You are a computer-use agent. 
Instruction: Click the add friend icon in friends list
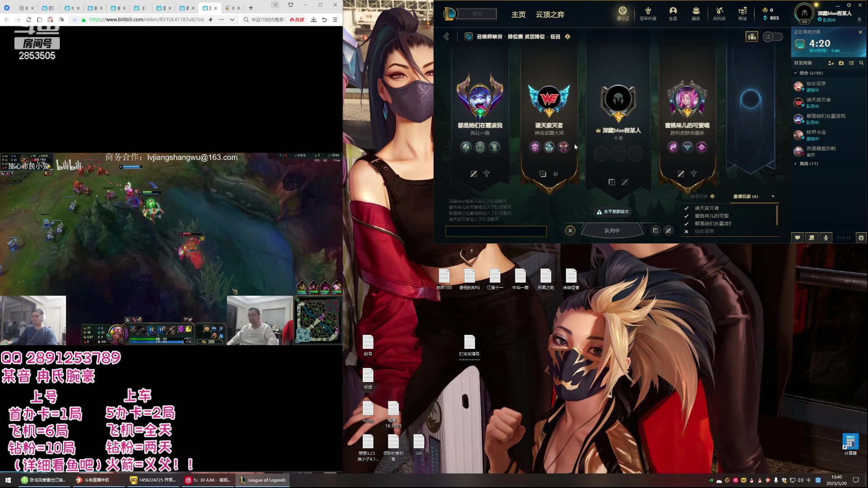pos(831,63)
